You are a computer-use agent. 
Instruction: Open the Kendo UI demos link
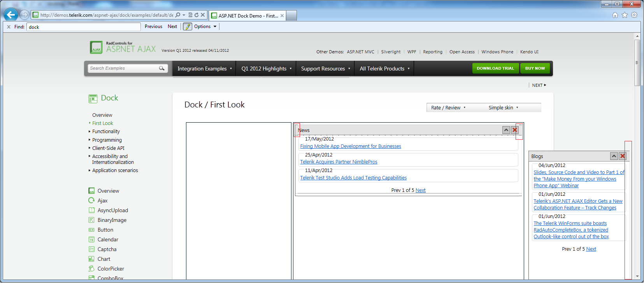tap(529, 52)
